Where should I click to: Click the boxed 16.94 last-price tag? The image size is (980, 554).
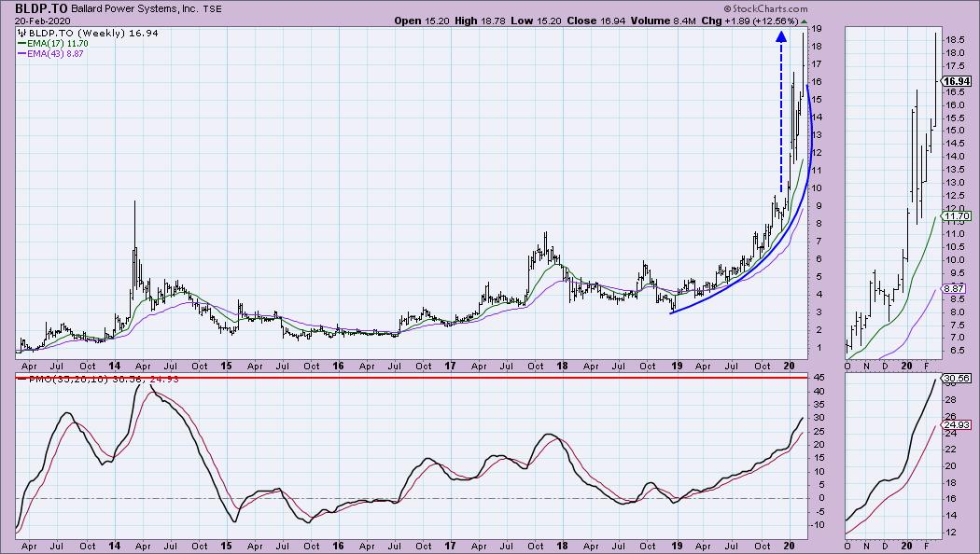point(957,81)
